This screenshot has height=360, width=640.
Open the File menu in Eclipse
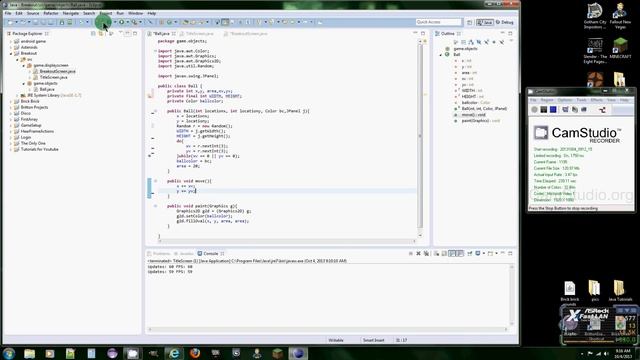point(8,13)
